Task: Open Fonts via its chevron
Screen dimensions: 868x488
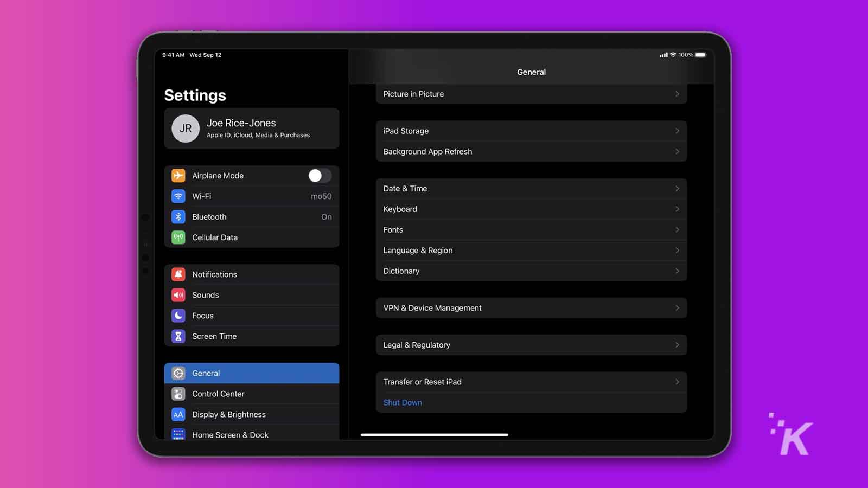Action: point(677,229)
